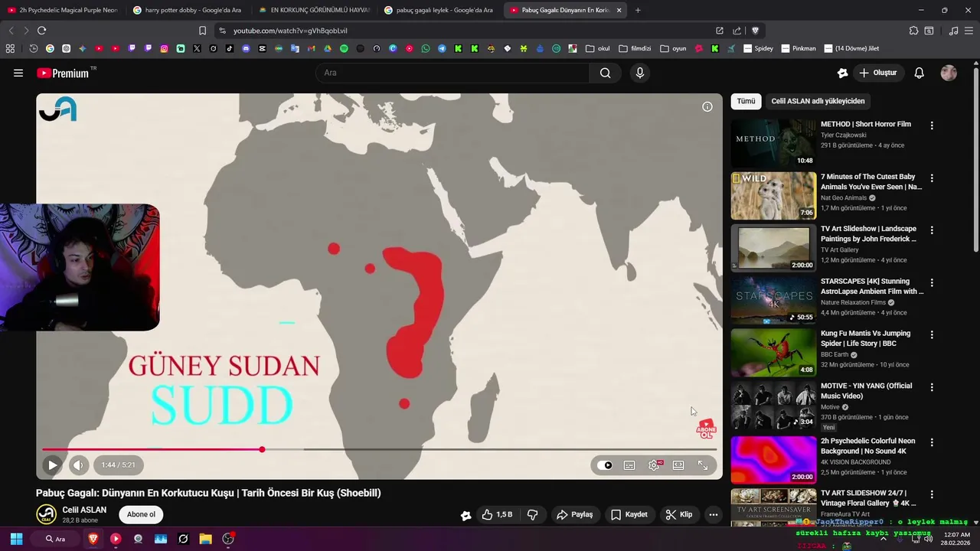Open a new browser tab
The image size is (980, 551).
(638, 10)
